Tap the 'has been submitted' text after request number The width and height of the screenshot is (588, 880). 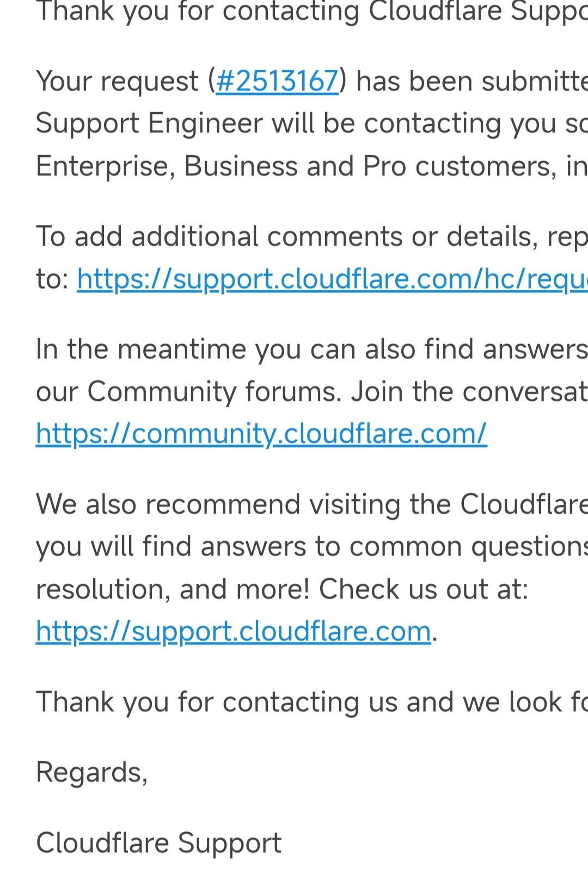point(471,82)
